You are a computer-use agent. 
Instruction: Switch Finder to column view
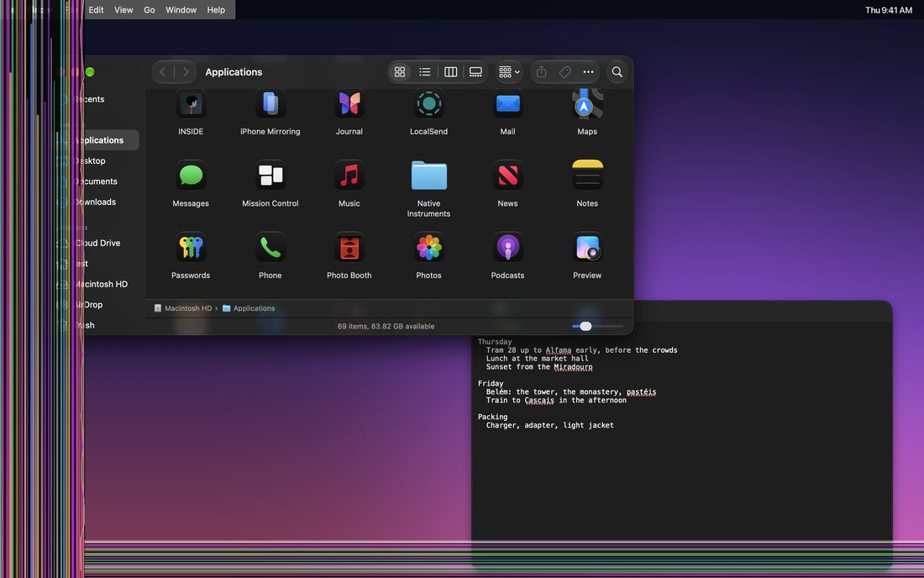pyautogui.click(x=450, y=72)
